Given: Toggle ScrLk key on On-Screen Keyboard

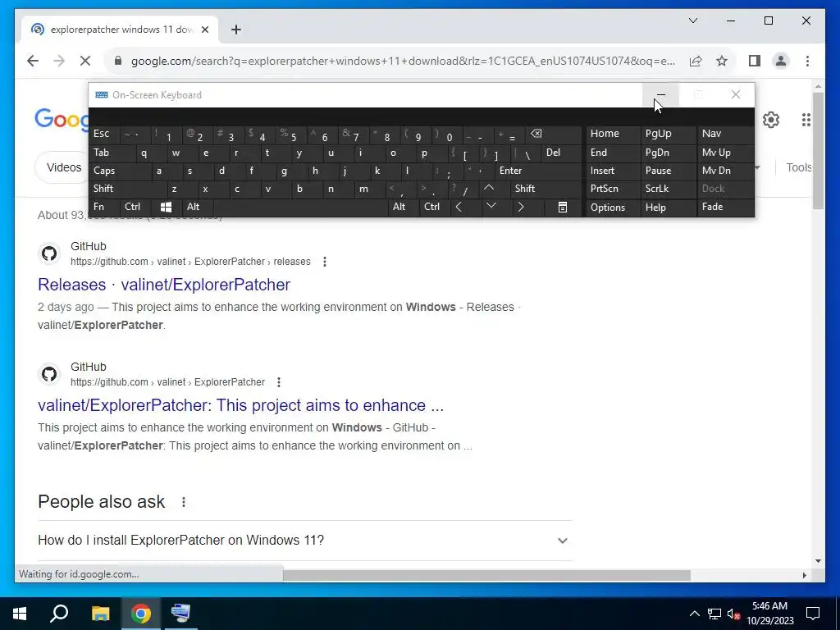Looking at the screenshot, I should click(668, 189).
